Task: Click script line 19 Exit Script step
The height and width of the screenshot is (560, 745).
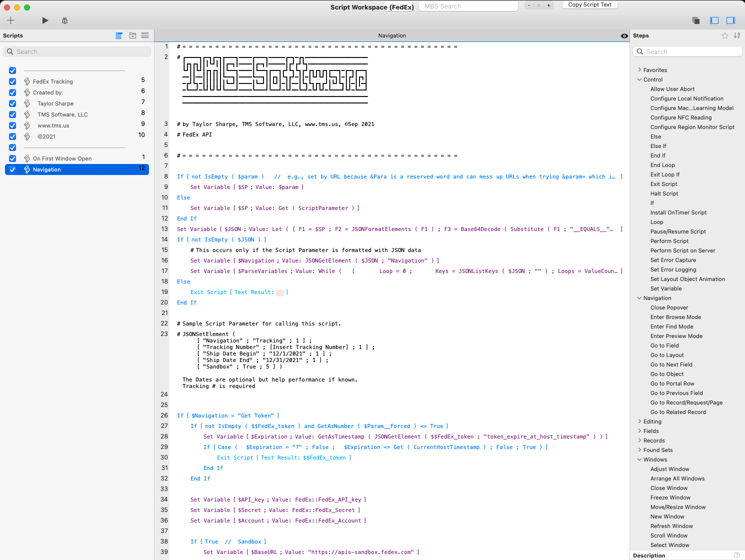Action: coord(239,292)
